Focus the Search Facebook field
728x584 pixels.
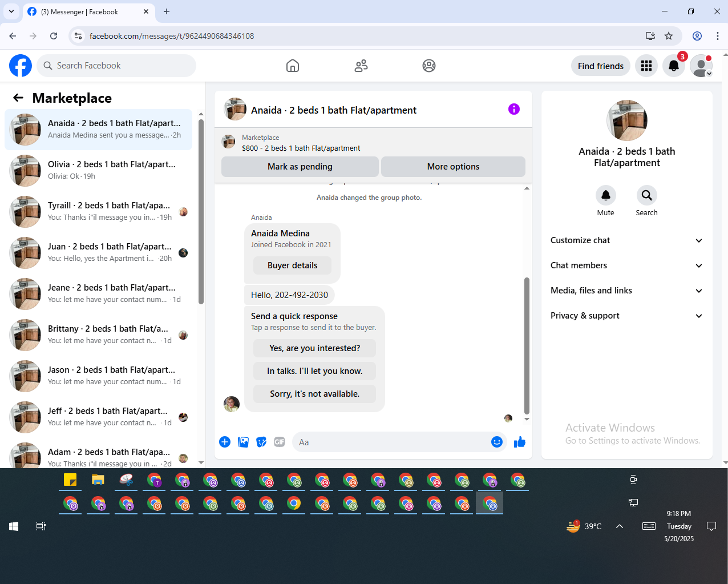(116, 66)
